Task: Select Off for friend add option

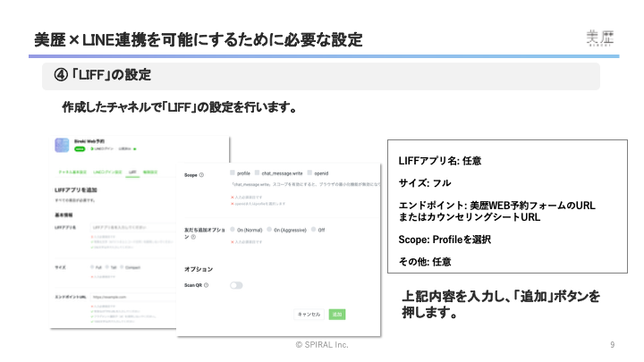Action: click(x=314, y=228)
